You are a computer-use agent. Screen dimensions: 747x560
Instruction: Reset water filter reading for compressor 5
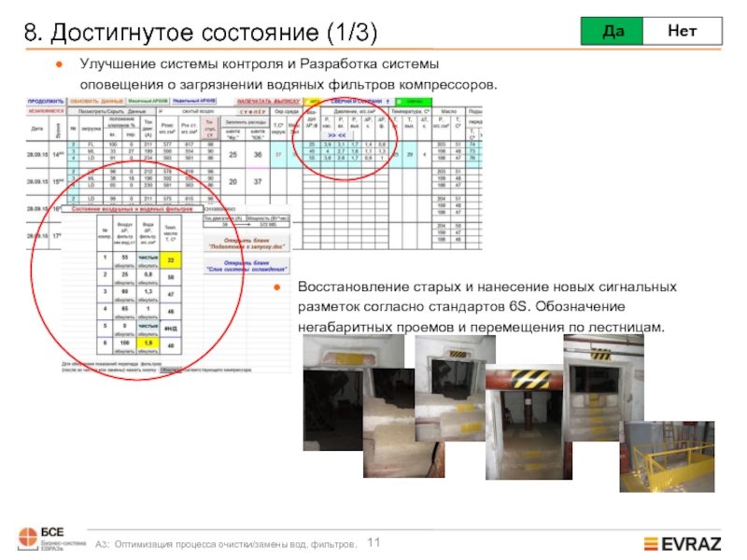(x=148, y=334)
